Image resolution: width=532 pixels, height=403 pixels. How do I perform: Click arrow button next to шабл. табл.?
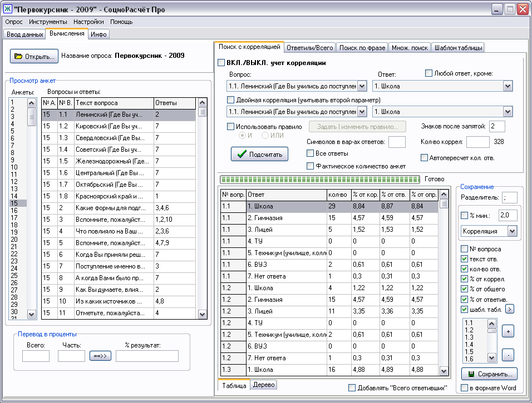tap(509, 309)
